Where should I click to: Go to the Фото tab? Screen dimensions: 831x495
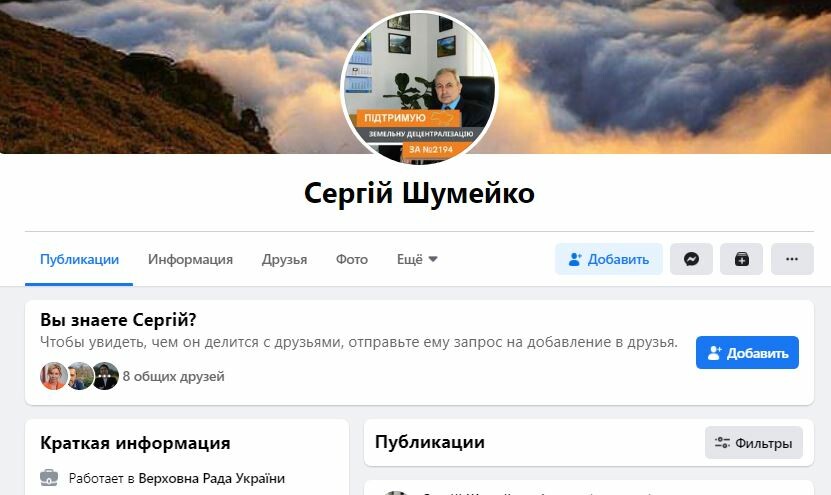click(x=352, y=259)
